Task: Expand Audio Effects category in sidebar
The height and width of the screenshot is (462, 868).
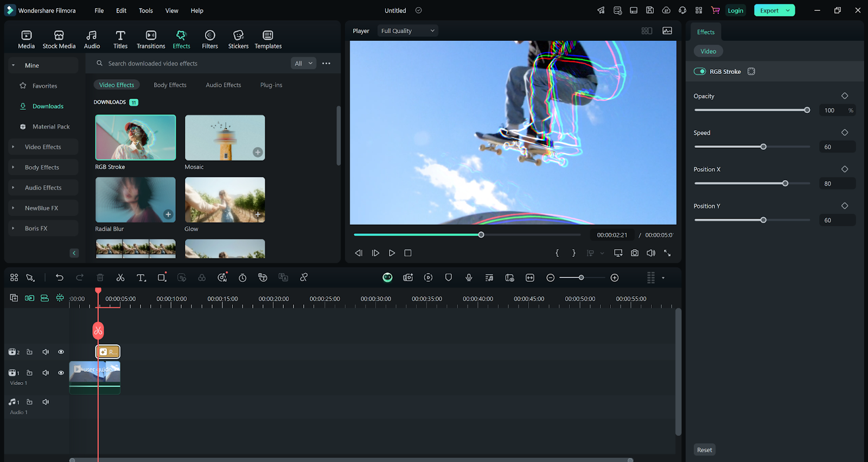Action: 13,188
